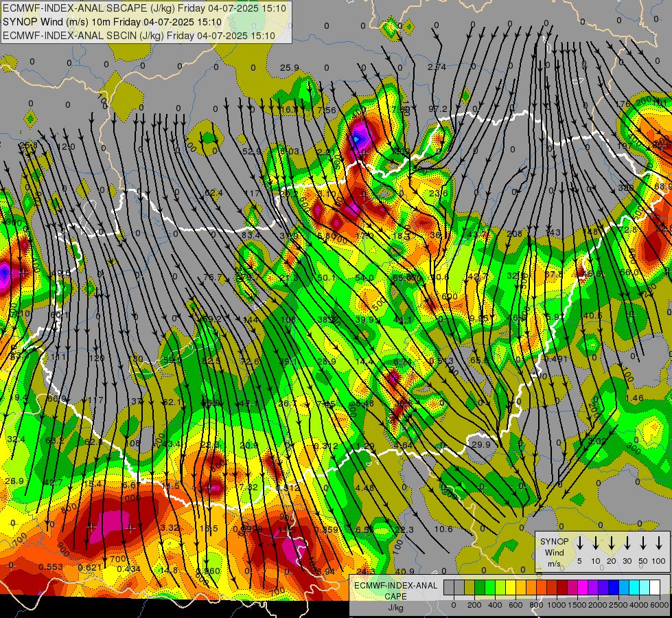
Task: Click the 97.2 value on the map
Action: click(437, 109)
